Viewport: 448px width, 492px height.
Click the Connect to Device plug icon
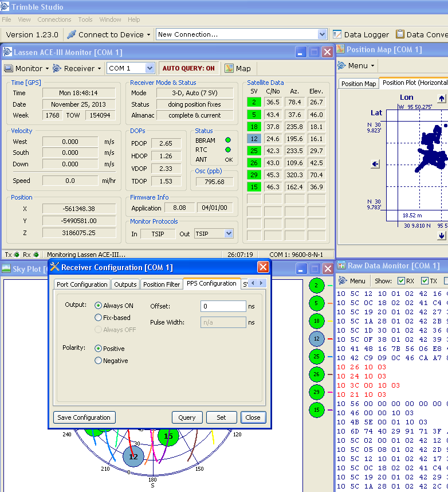coord(72,34)
